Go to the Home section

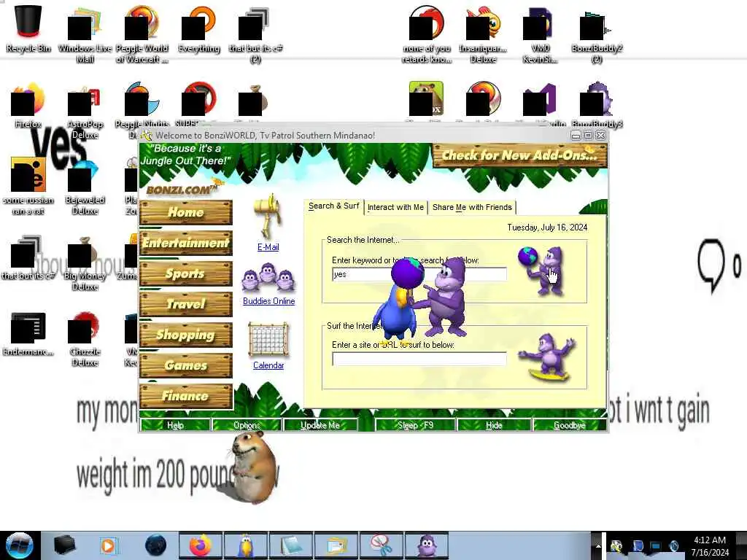pos(186,212)
